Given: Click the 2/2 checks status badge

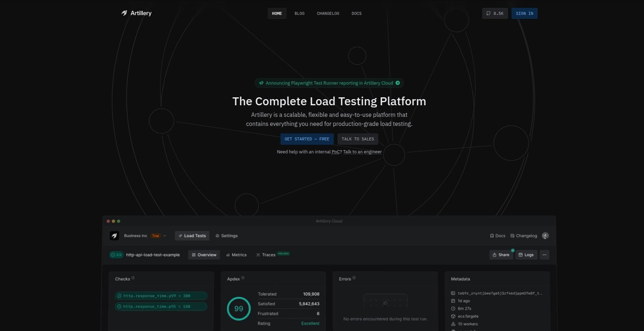Looking at the screenshot, I should 116,255.
